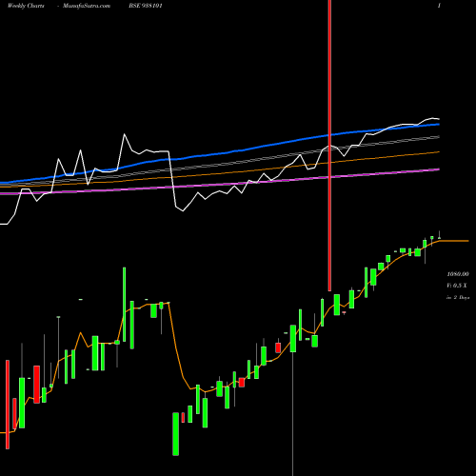The height and width of the screenshot is (476, 476).
Task: Click the 1080.00 price label
Action: [x=458, y=274]
